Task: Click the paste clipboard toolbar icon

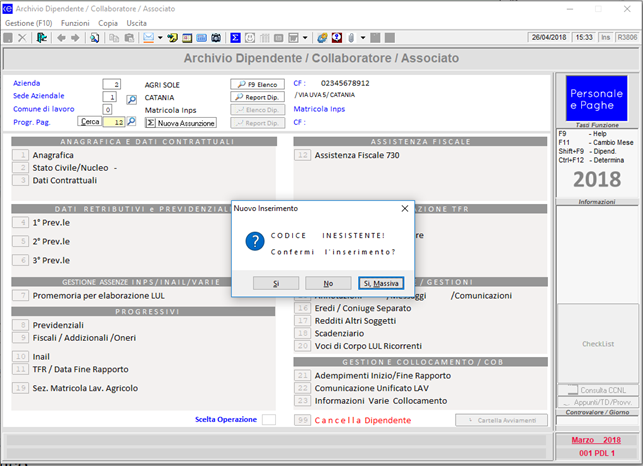Action: click(129, 38)
